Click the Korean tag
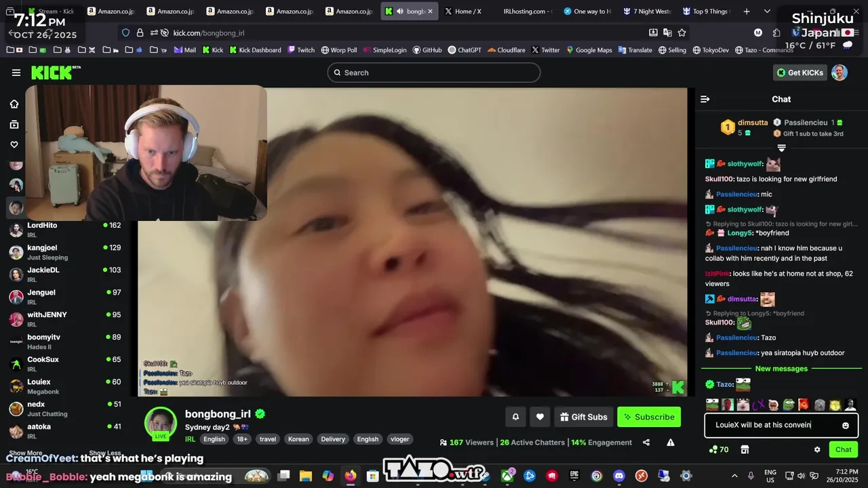868x488 pixels. [298, 439]
